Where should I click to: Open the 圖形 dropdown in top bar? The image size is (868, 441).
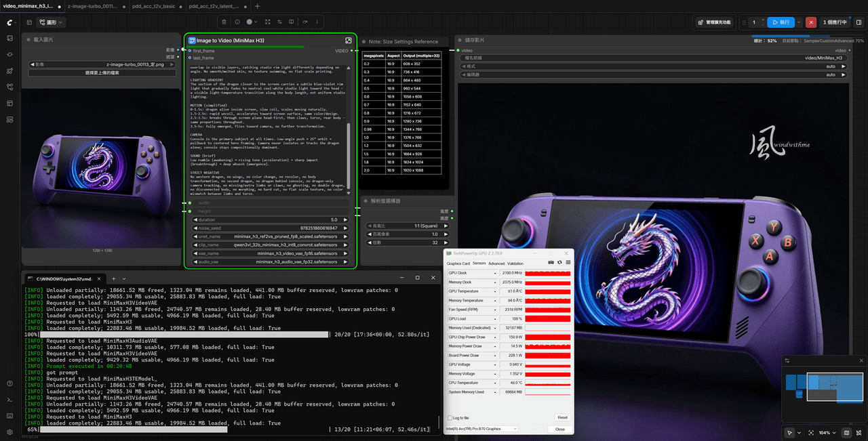coord(52,22)
